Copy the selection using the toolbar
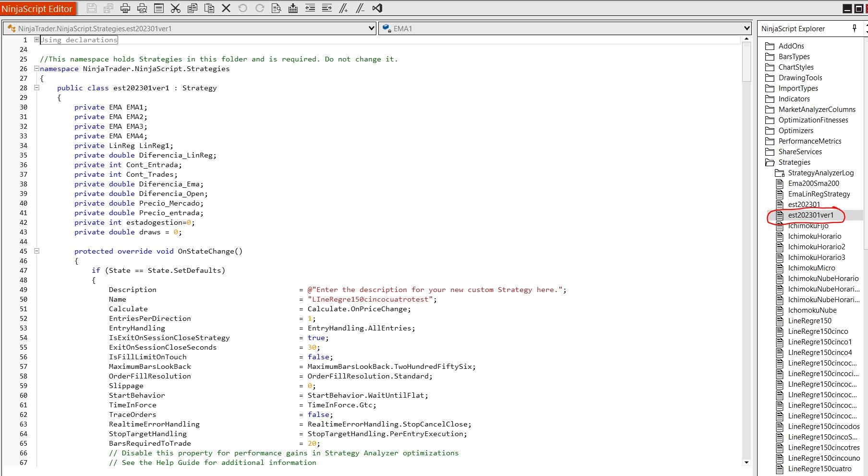868x476 pixels. (193, 8)
